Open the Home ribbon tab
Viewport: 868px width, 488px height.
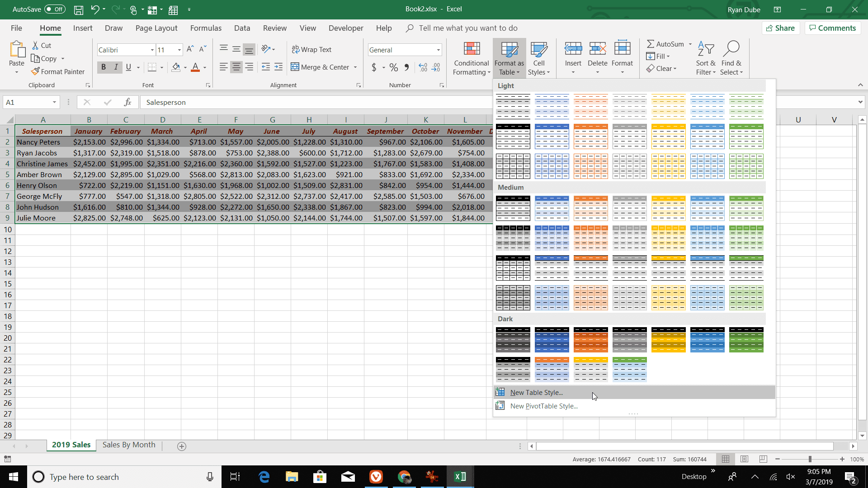pyautogui.click(x=51, y=28)
